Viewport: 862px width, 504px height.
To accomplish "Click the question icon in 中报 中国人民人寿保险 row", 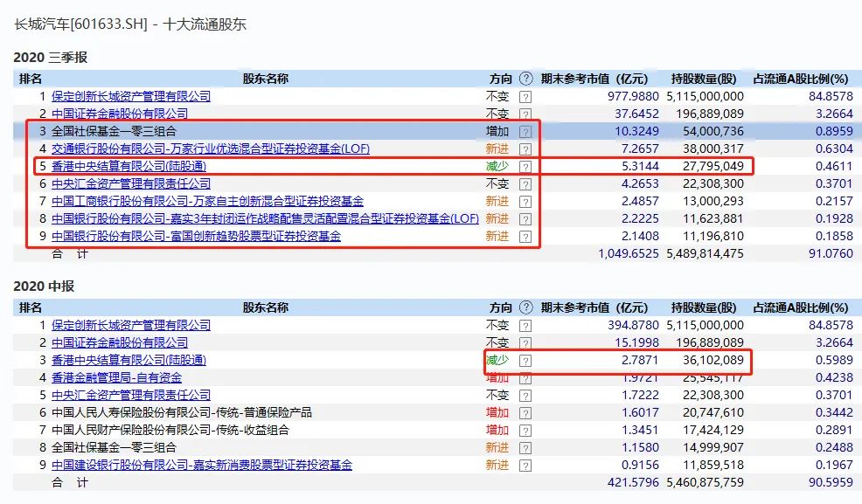I will 525,412.
